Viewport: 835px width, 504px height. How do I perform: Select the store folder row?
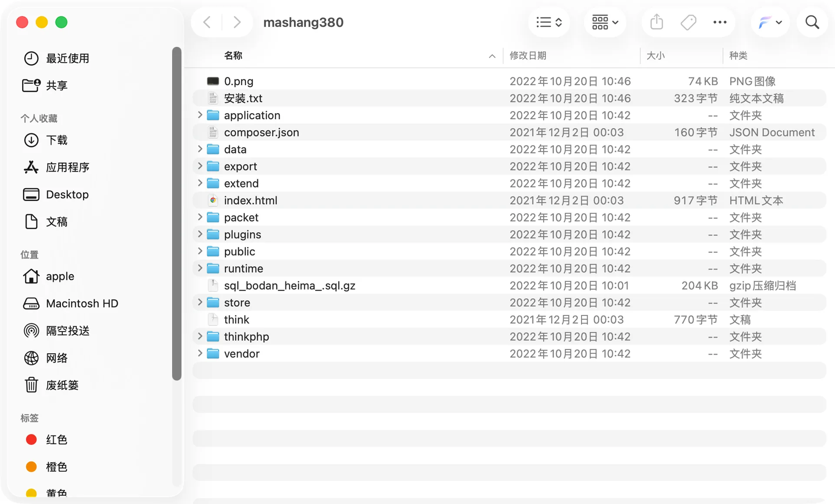pyautogui.click(x=509, y=302)
